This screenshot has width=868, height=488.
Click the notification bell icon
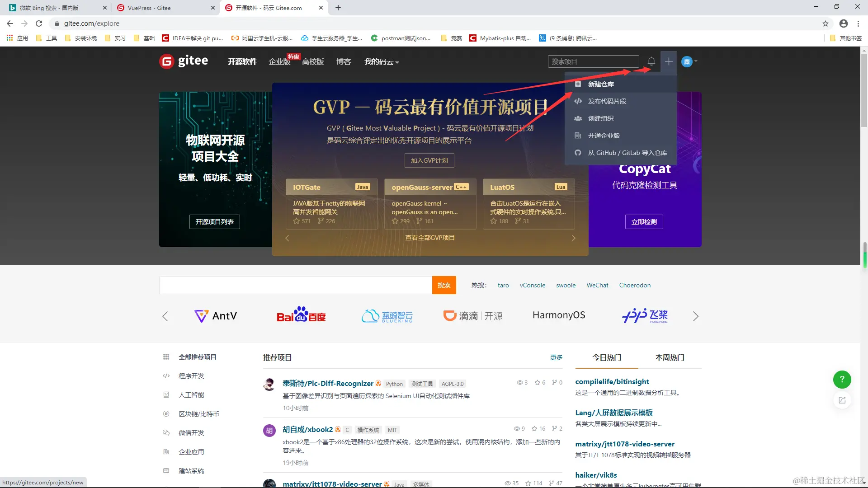point(651,61)
